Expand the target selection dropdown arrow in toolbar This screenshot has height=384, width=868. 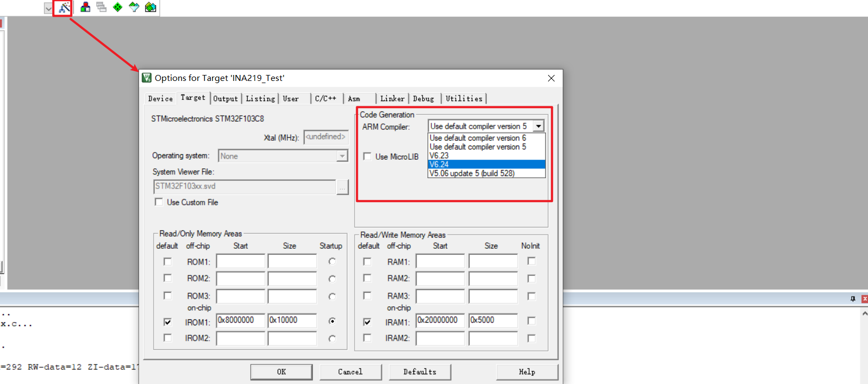(x=48, y=8)
